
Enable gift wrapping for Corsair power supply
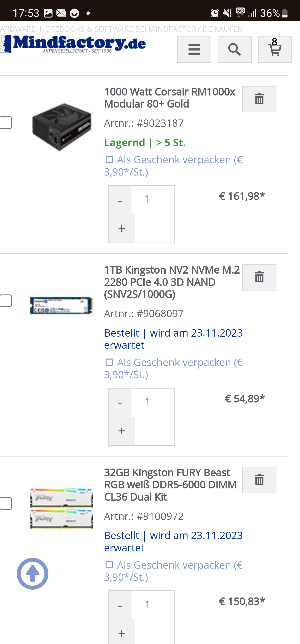tap(109, 160)
